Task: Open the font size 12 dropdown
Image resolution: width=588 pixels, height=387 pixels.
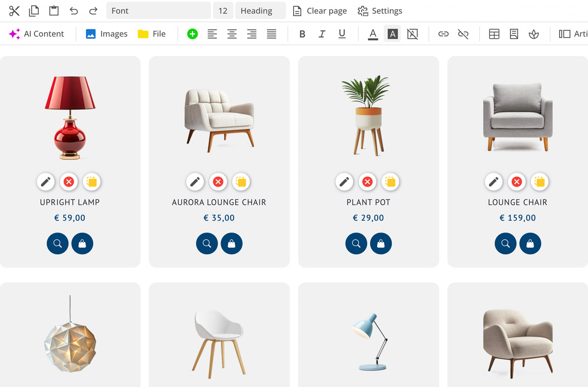Action: pos(223,11)
